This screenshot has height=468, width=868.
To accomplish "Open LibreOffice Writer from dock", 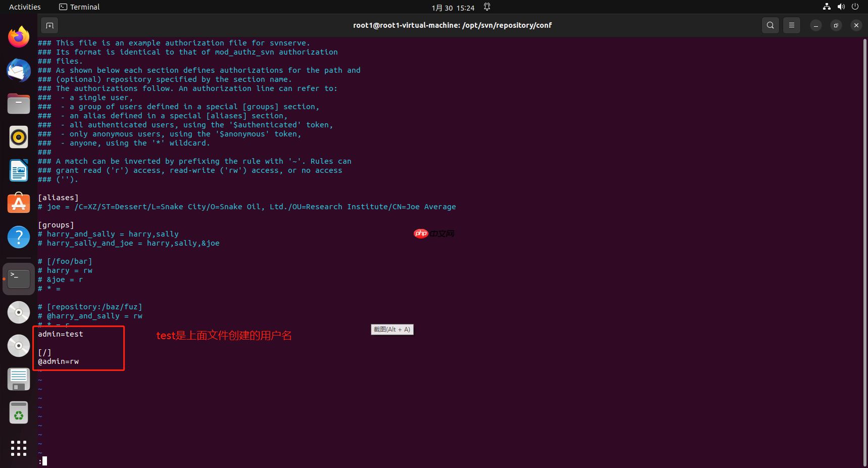I will pos(19,170).
